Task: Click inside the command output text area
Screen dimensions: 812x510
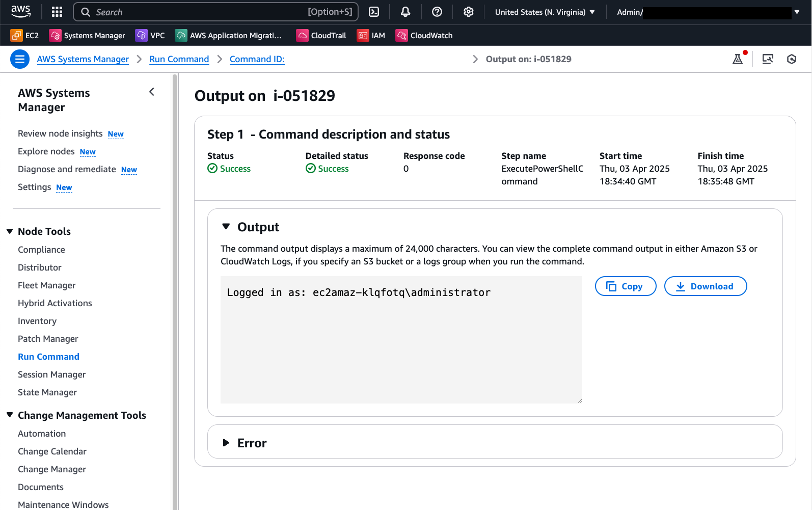Action: click(x=401, y=340)
